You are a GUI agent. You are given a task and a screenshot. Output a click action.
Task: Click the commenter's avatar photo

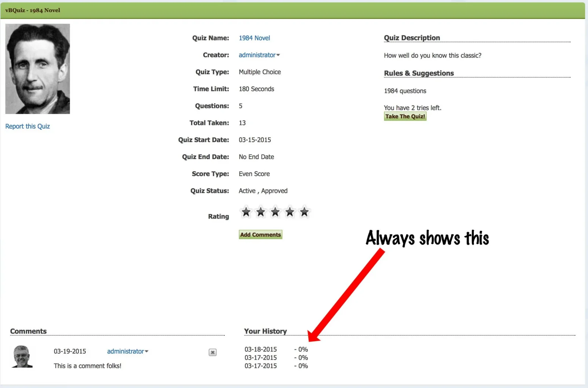[22, 357]
